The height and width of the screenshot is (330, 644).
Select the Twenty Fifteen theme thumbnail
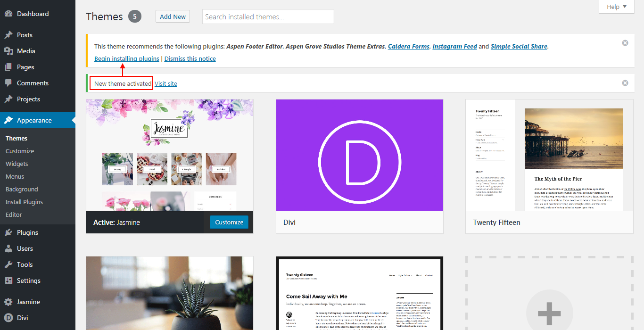[x=549, y=155]
